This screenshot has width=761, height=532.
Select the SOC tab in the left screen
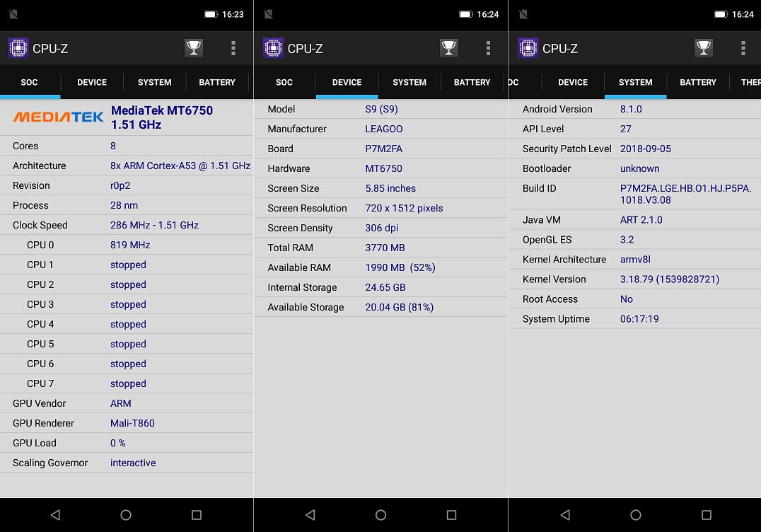(29, 82)
